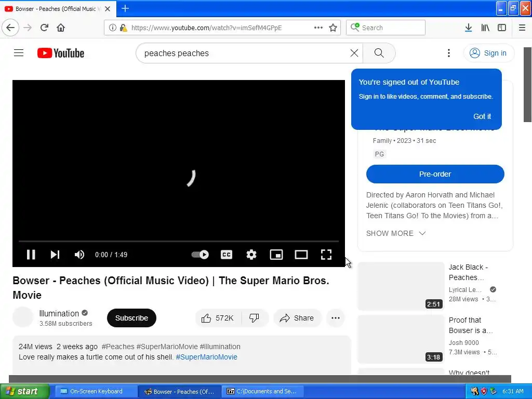Open the #Peaches hashtag
532x399 pixels.
118,347
